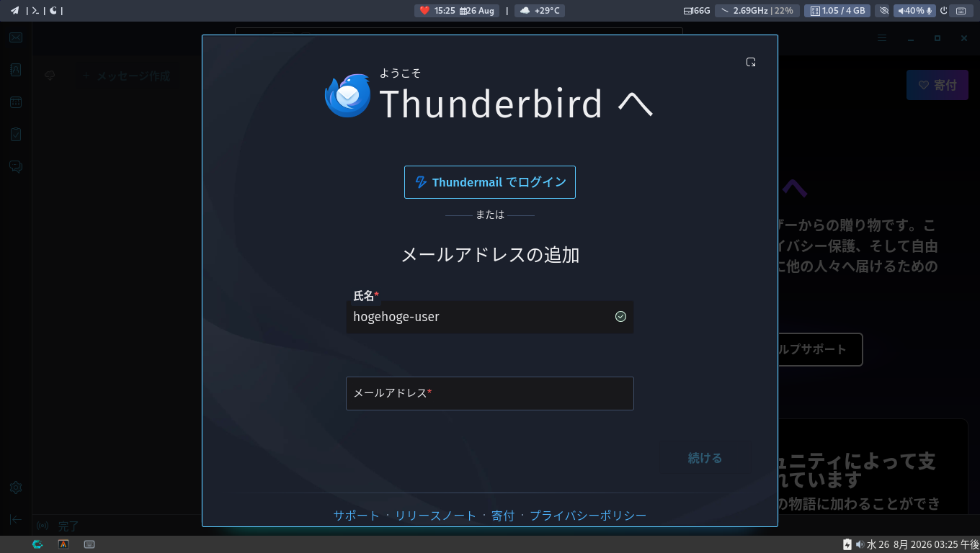
Task: Click the teal launcher icon in bottom taskbar
Action: click(x=37, y=544)
